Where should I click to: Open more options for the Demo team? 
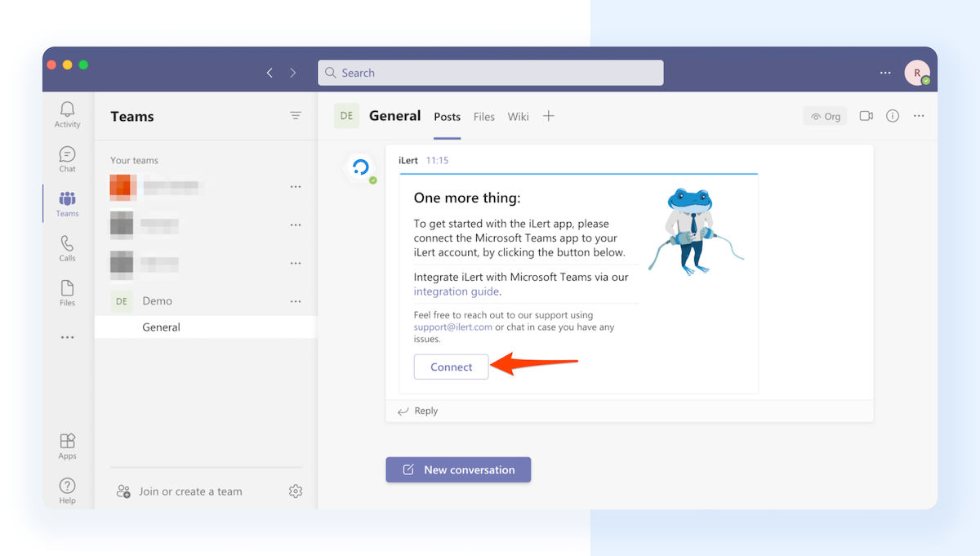pyautogui.click(x=295, y=300)
